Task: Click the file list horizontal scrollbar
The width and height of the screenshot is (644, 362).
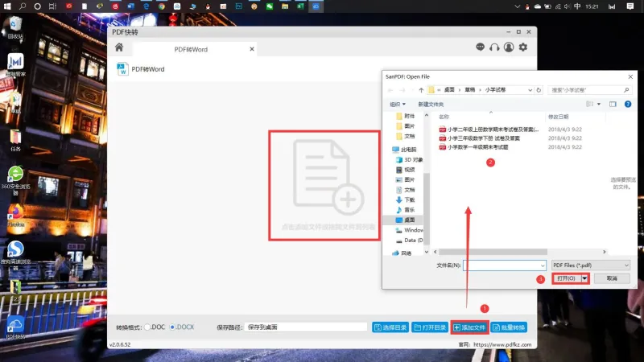Action: click(x=493, y=252)
